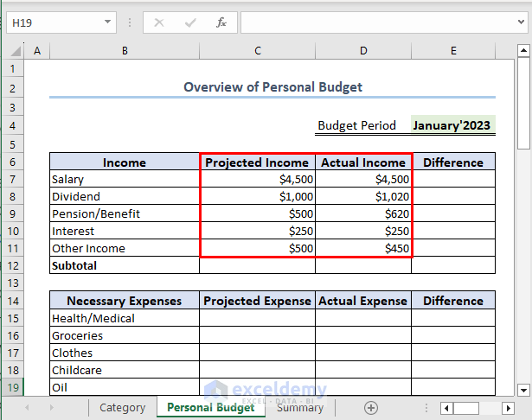Click the Overview of Personal Budget title
532x420 pixels.
[x=272, y=87]
